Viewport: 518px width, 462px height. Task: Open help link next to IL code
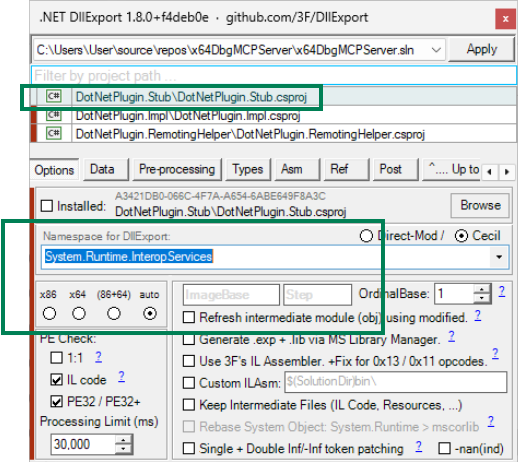point(121,377)
